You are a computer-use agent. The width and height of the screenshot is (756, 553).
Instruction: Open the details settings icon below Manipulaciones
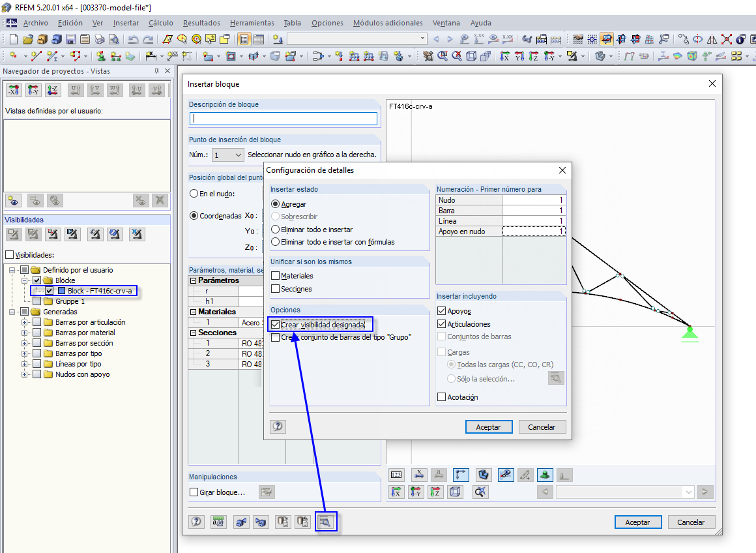pos(326,521)
